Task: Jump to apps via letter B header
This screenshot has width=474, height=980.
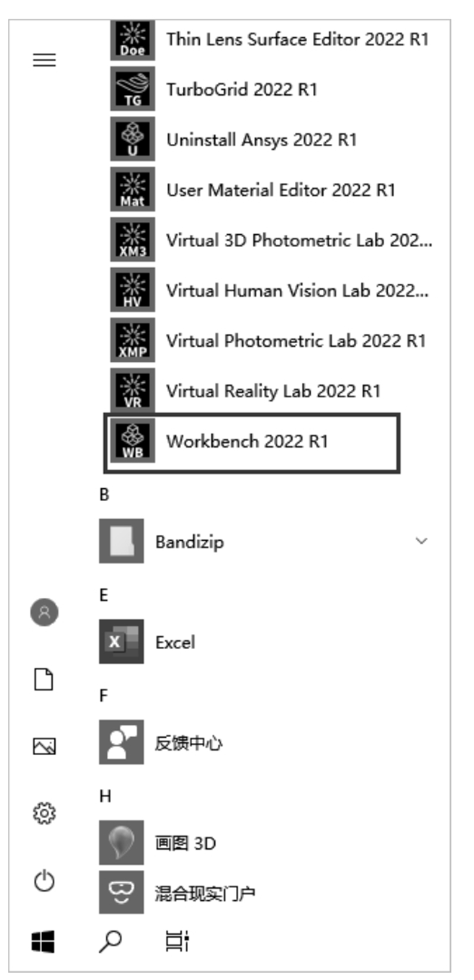Action: click(x=104, y=495)
